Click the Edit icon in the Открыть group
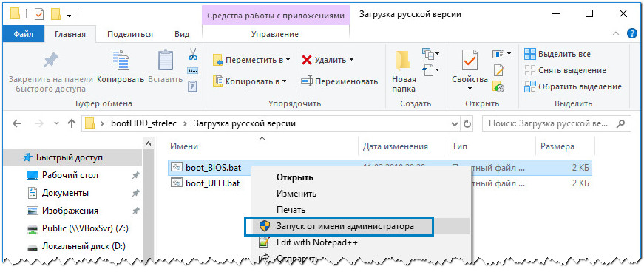 [498, 71]
